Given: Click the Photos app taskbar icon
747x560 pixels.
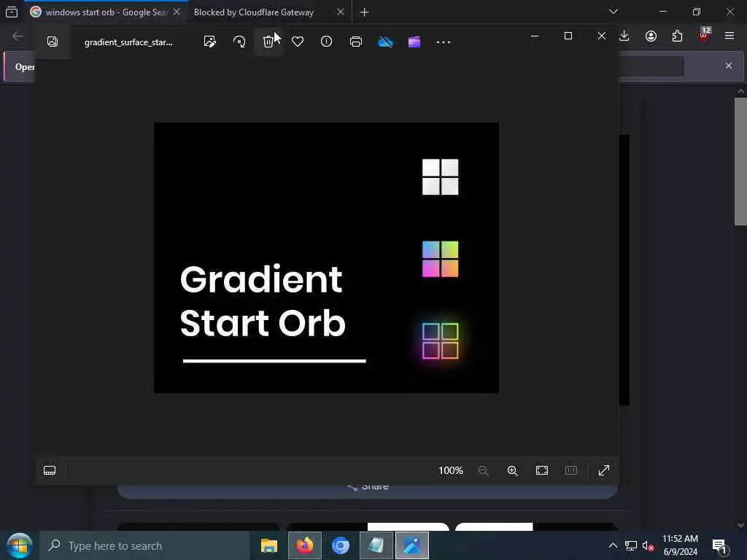Looking at the screenshot, I should pos(412,545).
